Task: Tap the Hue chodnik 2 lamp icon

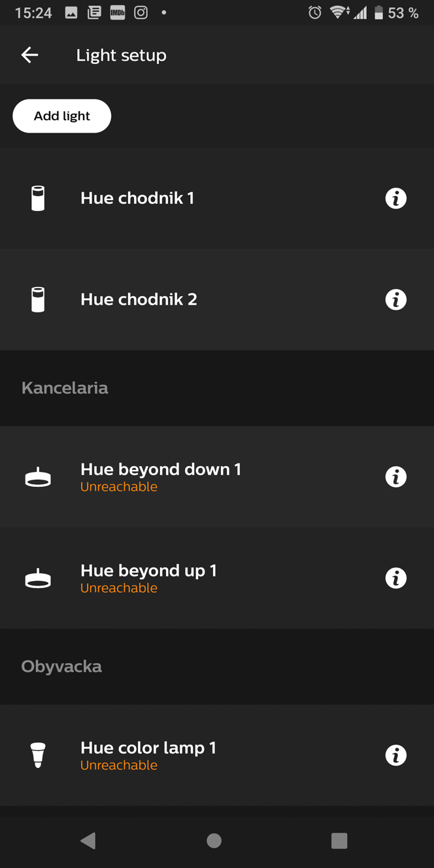Action: click(38, 299)
